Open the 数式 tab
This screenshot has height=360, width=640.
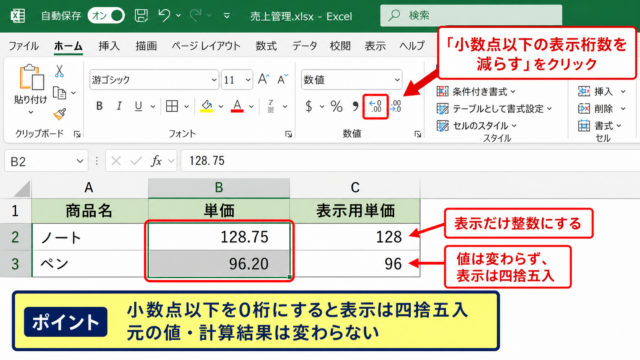[266, 46]
